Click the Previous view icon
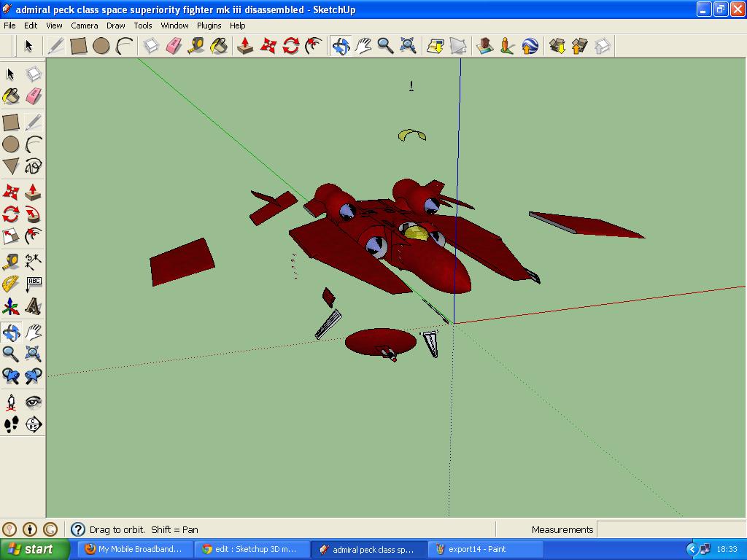 click(10, 376)
